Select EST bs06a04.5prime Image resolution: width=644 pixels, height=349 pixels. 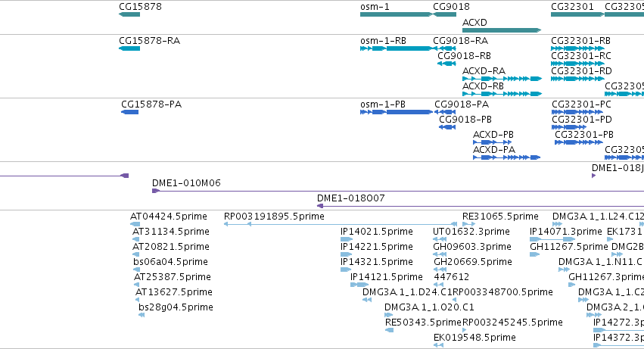tap(137, 270)
